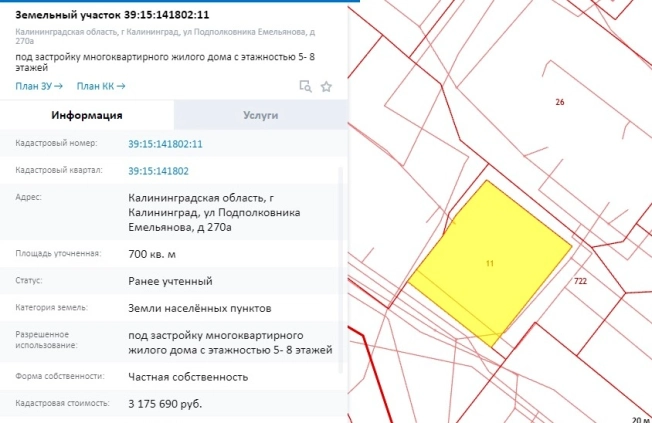
Task: Click the title Земельный участок 39:15:141802:11
Action: [112, 15]
